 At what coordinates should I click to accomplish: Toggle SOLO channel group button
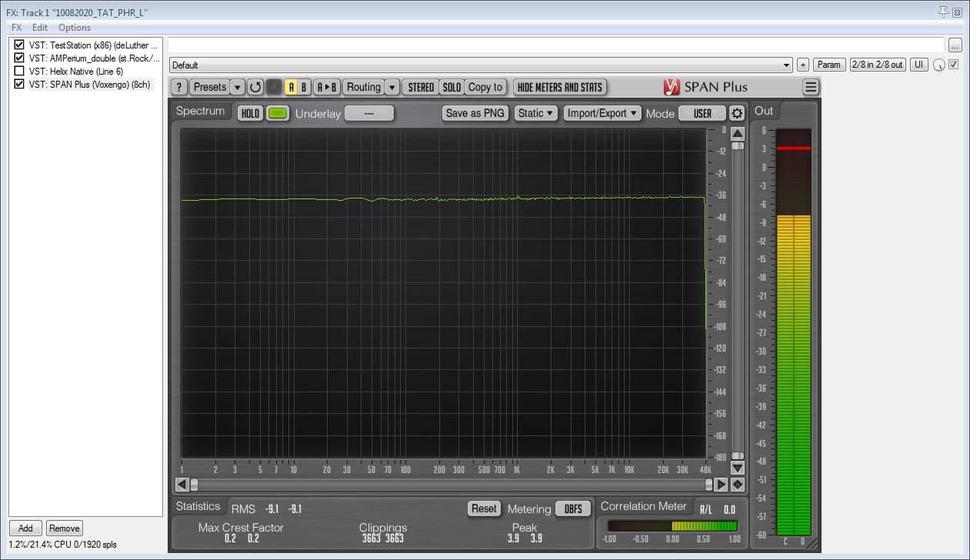tap(452, 87)
